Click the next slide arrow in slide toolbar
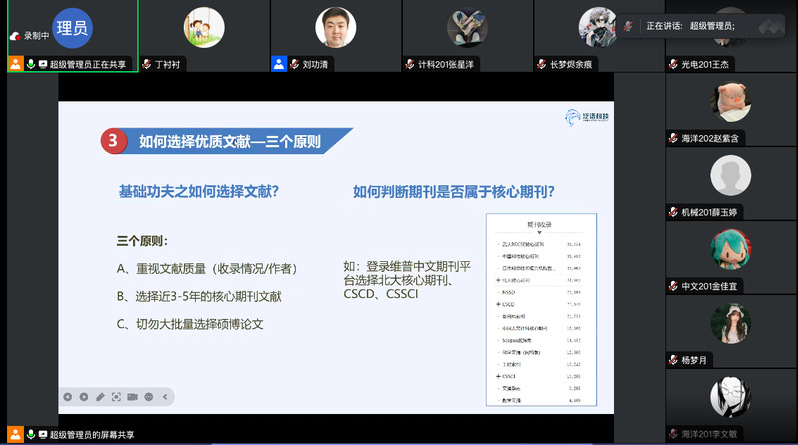 (84, 397)
